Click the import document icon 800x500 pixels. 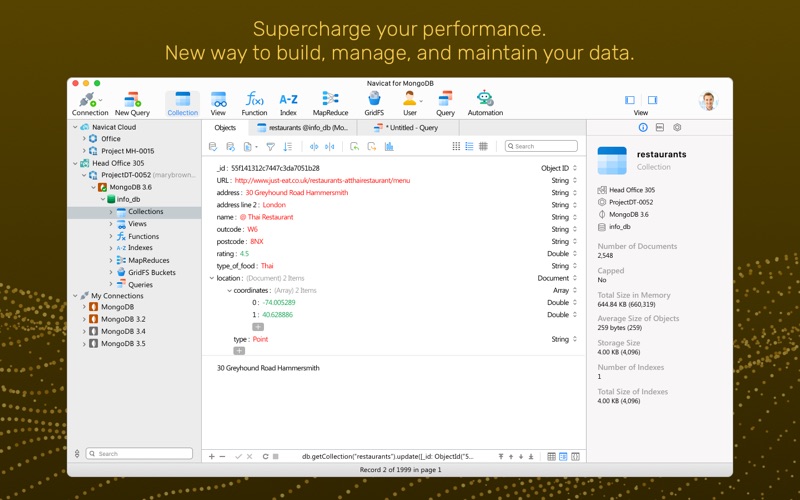click(x=355, y=146)
